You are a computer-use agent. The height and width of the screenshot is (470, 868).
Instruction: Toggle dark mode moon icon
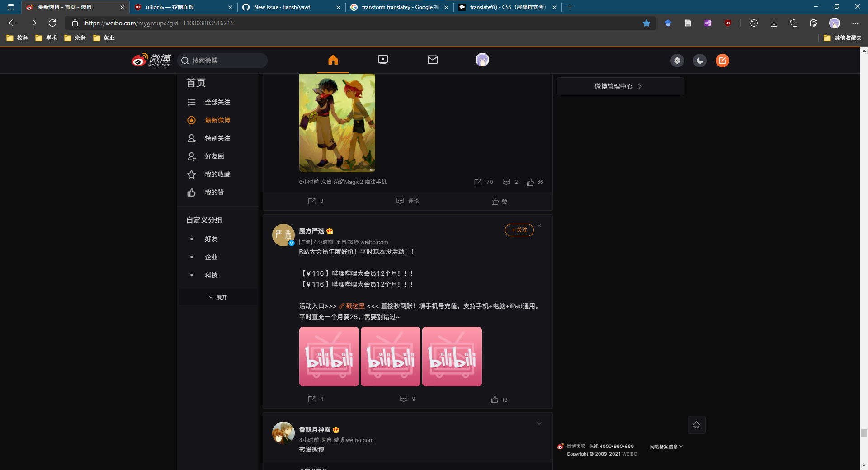700,61
